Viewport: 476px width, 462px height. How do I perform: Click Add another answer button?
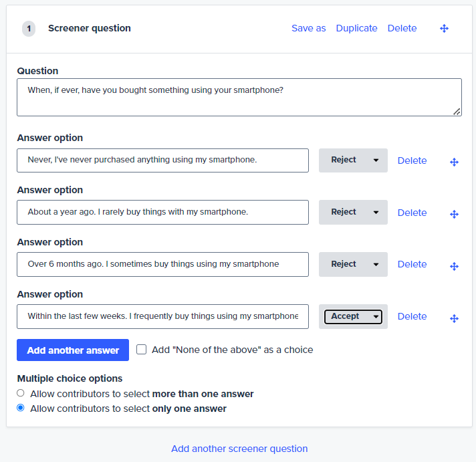point(73,350)
